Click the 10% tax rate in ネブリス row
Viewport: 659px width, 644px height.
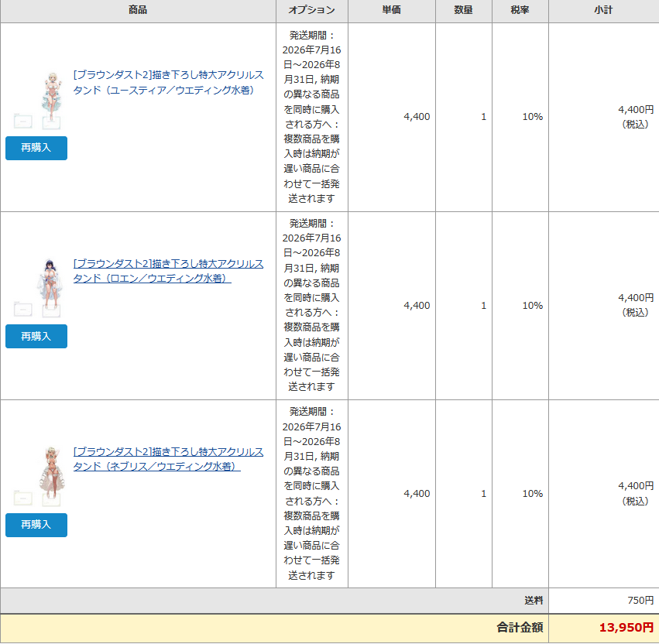coord(533,494)
